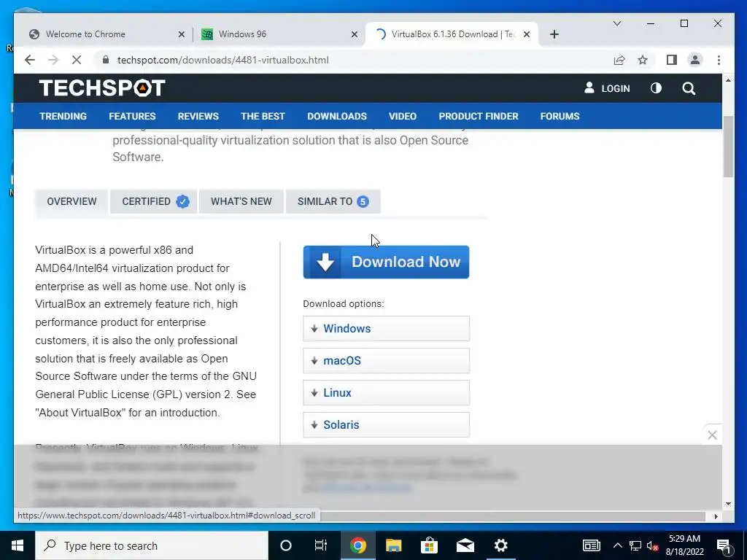Open the VIDEO nav item
Image resolution: width=747 pixels, height=560 pixels.
[403, 116]
